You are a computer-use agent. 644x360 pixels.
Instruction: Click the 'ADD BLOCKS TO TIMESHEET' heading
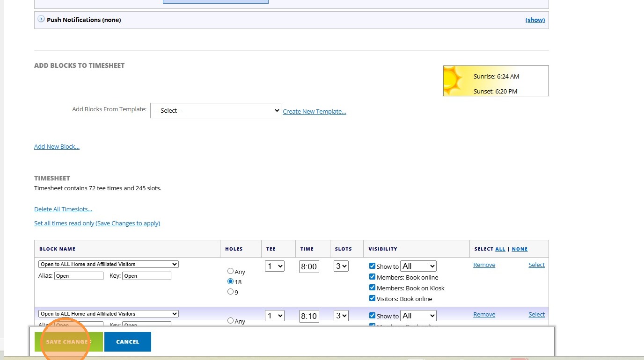79,65
